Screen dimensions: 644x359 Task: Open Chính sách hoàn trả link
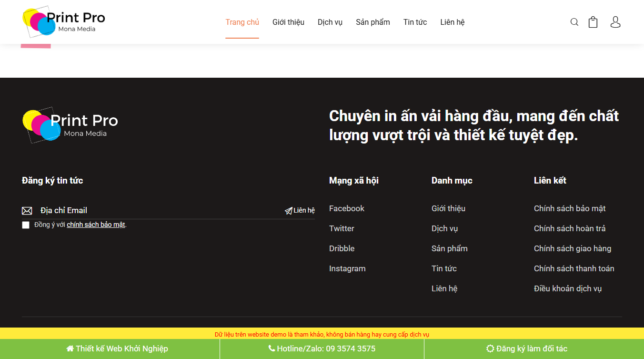click(x=570, y=228)
